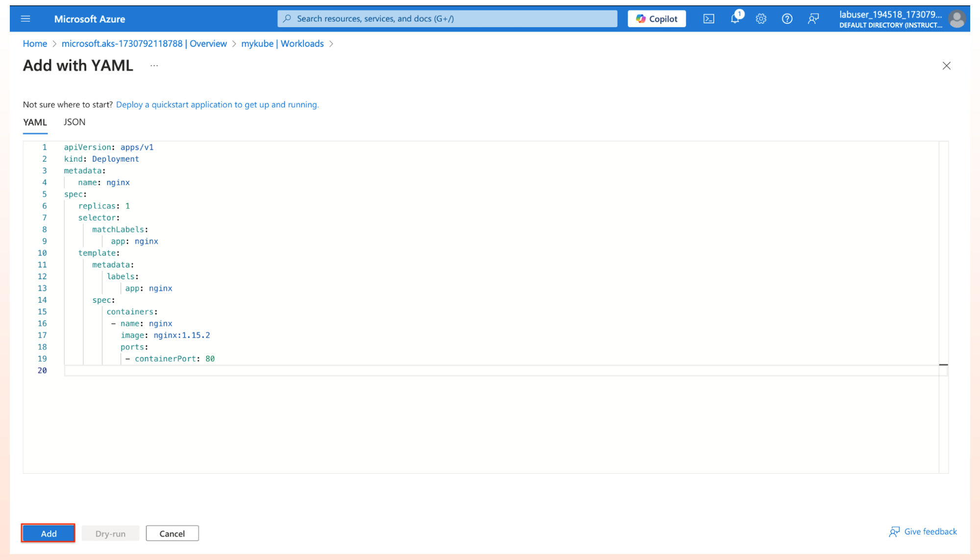Open Cloud Shell from the top bar
The width and height of the screenshot is (980, 560).
(x=708, y=19)
